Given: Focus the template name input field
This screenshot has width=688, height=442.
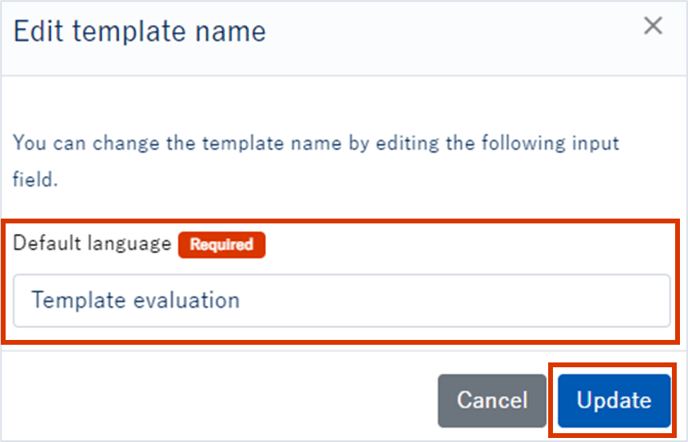Looking at the screenshot, I should (340, 300).
